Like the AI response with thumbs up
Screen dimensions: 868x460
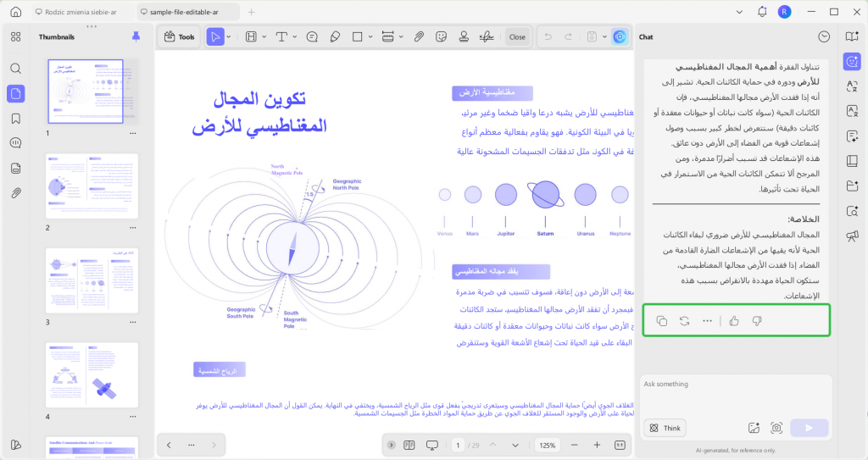click(x=735, y=321)
